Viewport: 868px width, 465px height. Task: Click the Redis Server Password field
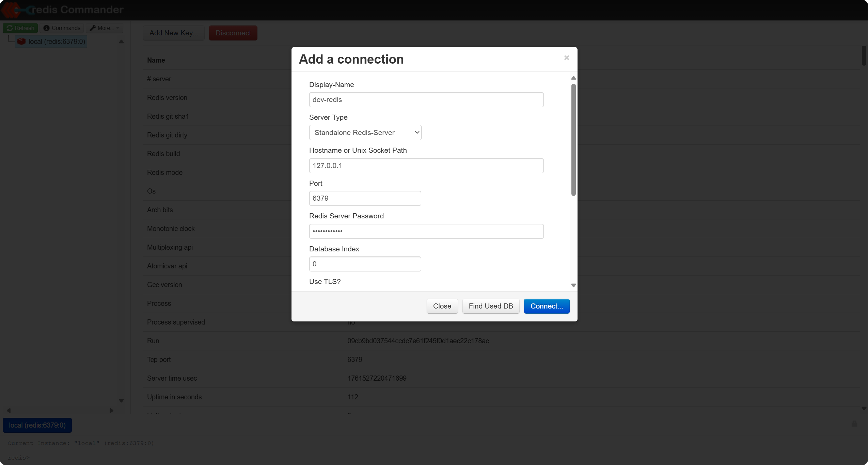(426, 231)
